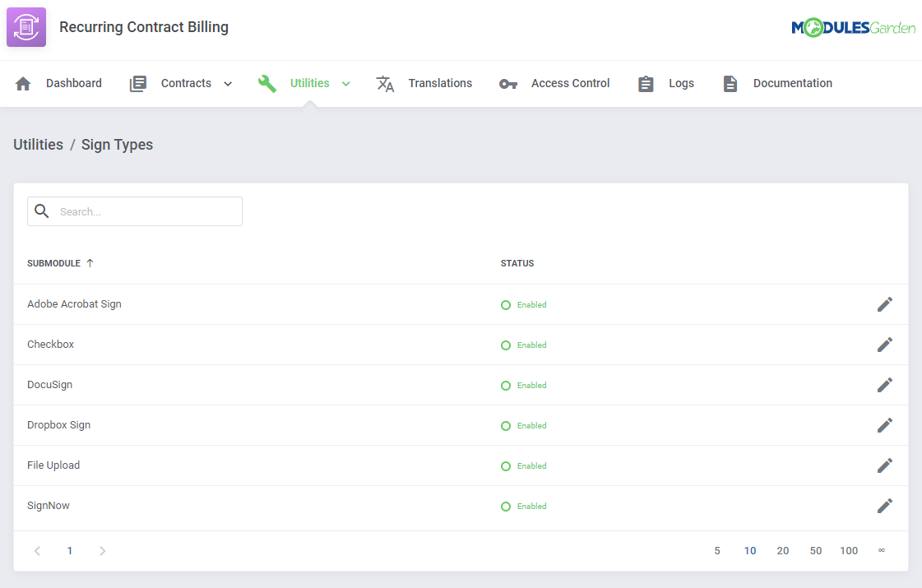This screenshot has height=588, width=922.
Task: Show 5 entries per page
Action: coord(716,551)
